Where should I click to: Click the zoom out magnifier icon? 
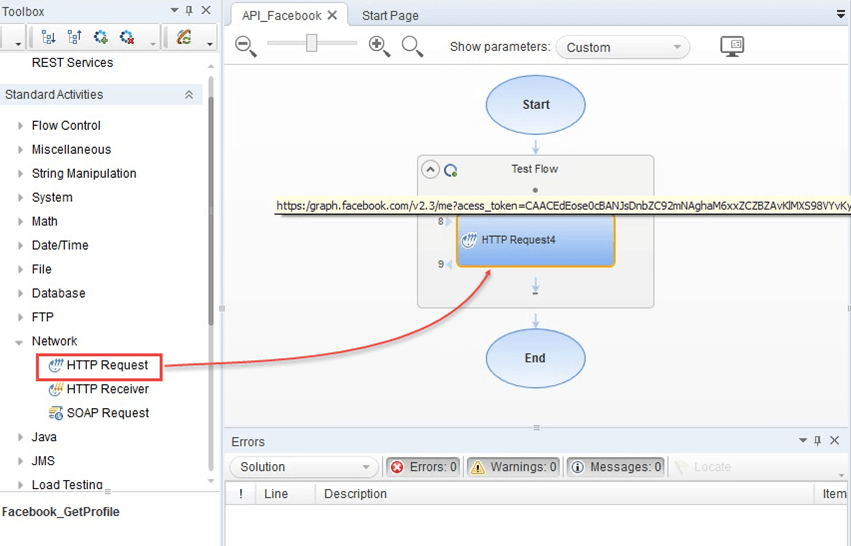pos(246,46)
